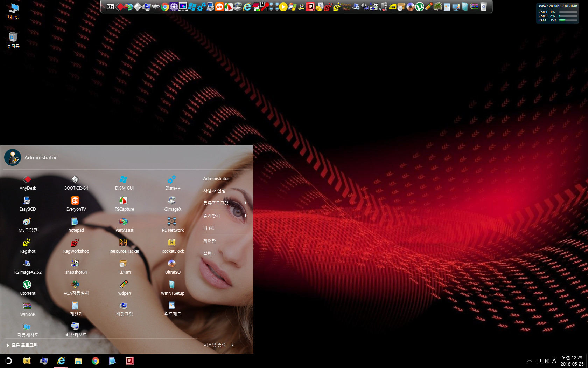This screenshot has height=368, width=588.
Task: Click the green uTorrent icon in the top dock
Action: pyautogui.click(x=419, y=7)
